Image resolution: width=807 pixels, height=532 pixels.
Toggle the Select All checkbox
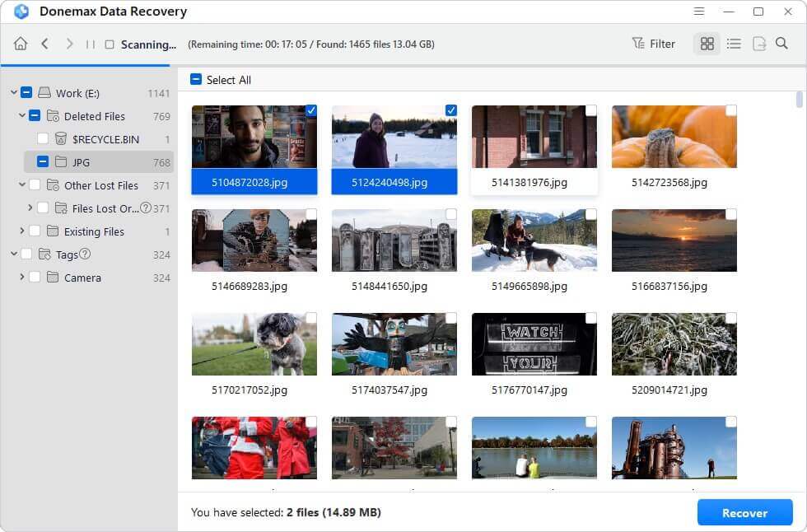coord(196,80)
